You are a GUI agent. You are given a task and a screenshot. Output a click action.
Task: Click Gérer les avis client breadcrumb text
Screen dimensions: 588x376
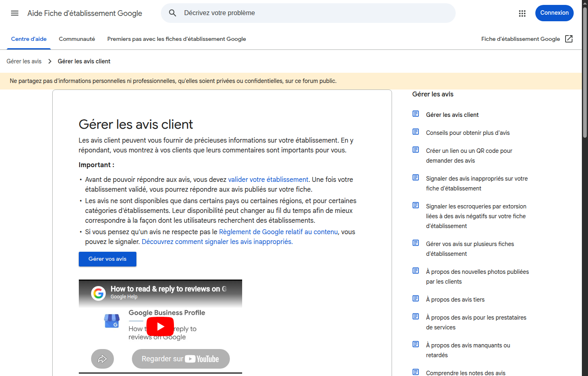point(84,61)
